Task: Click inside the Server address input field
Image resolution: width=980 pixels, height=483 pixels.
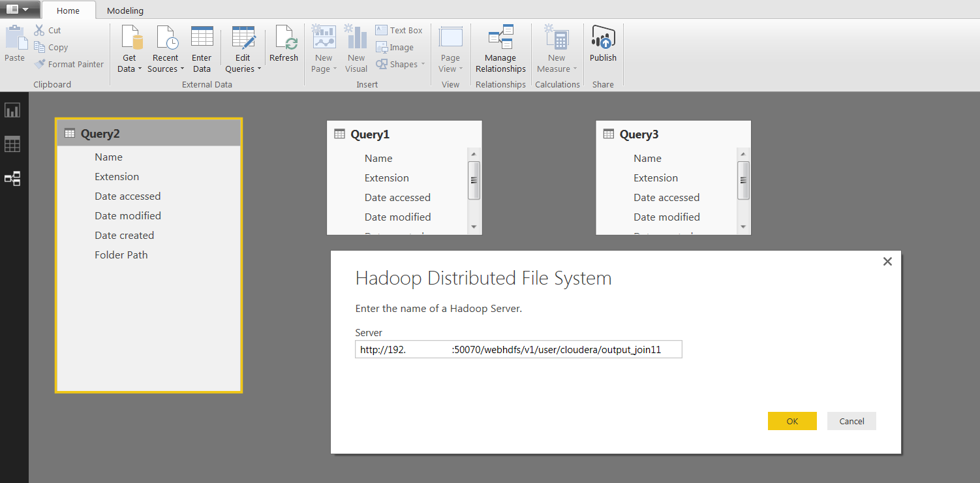Action: pyautogui.click(x=518, y=349)
